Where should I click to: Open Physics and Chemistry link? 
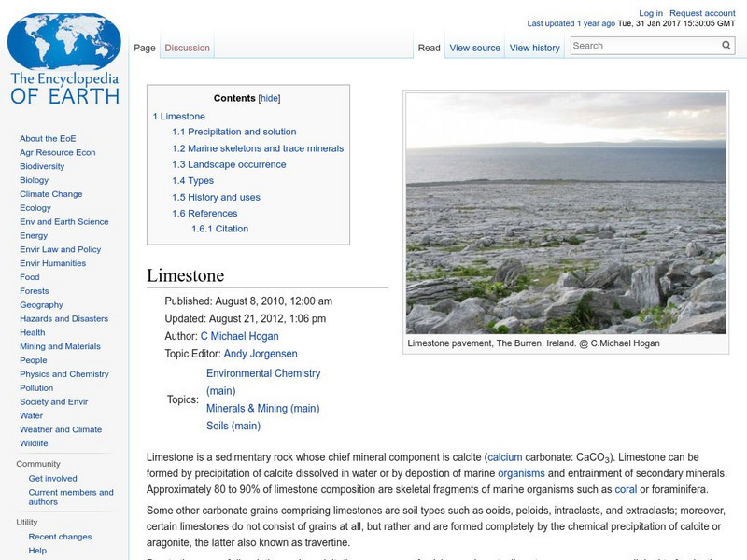[x=64, y=374]
